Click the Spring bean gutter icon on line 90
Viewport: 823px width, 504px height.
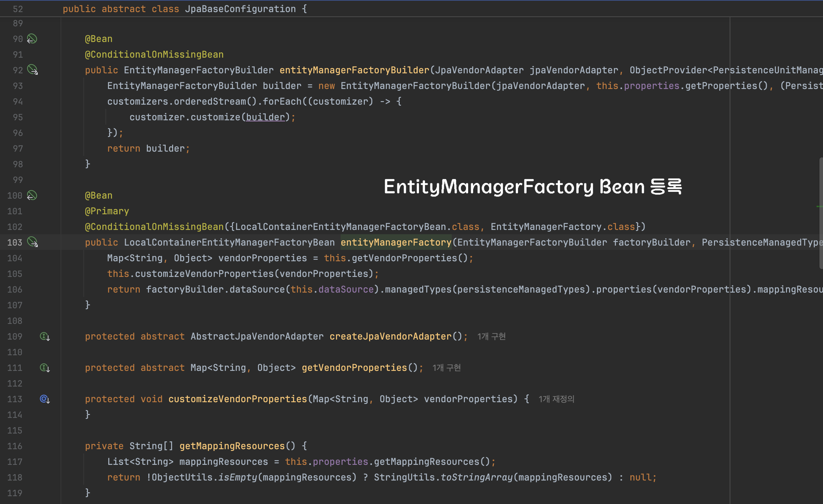coord(32,38)
